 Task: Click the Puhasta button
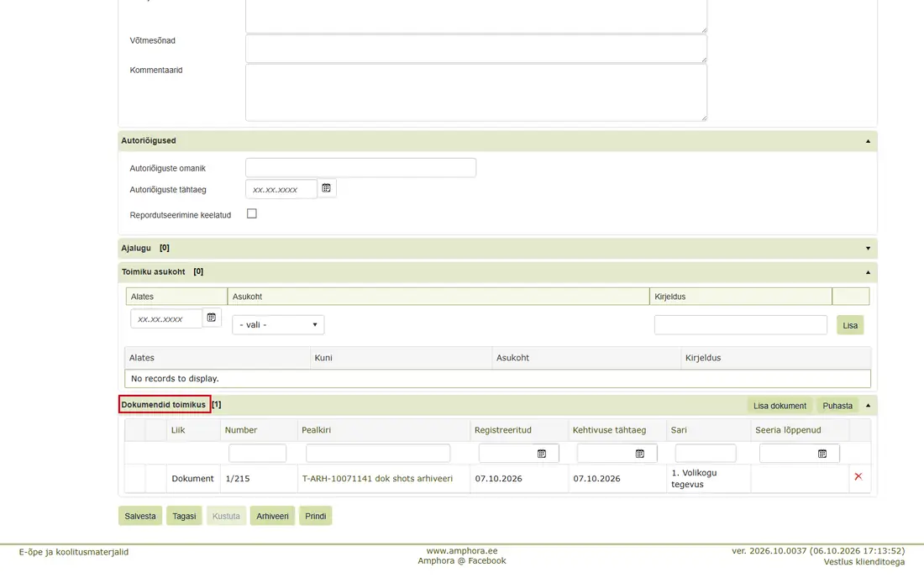837,406
